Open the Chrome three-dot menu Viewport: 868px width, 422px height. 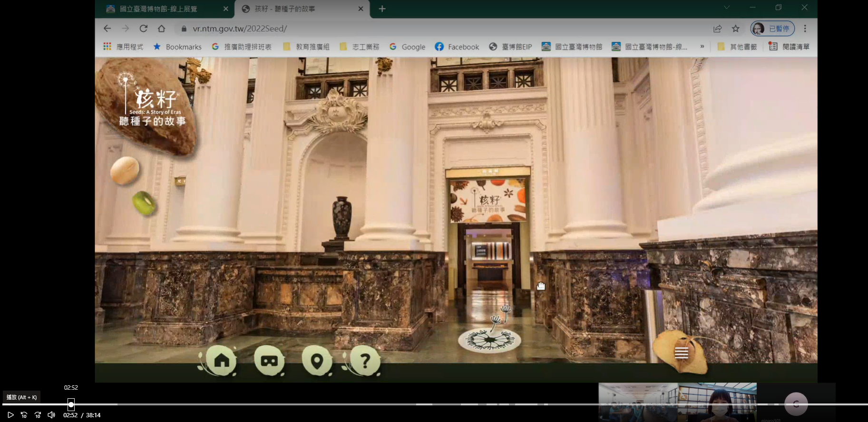(805, 29)
